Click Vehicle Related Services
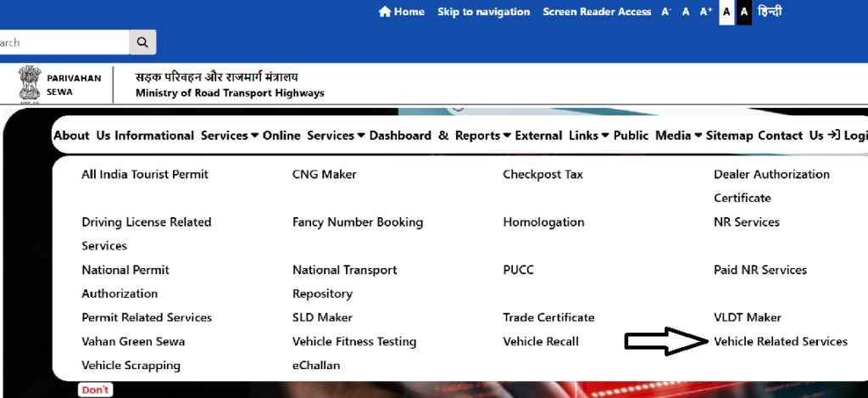868x398 pixels. tap(781, 341)
